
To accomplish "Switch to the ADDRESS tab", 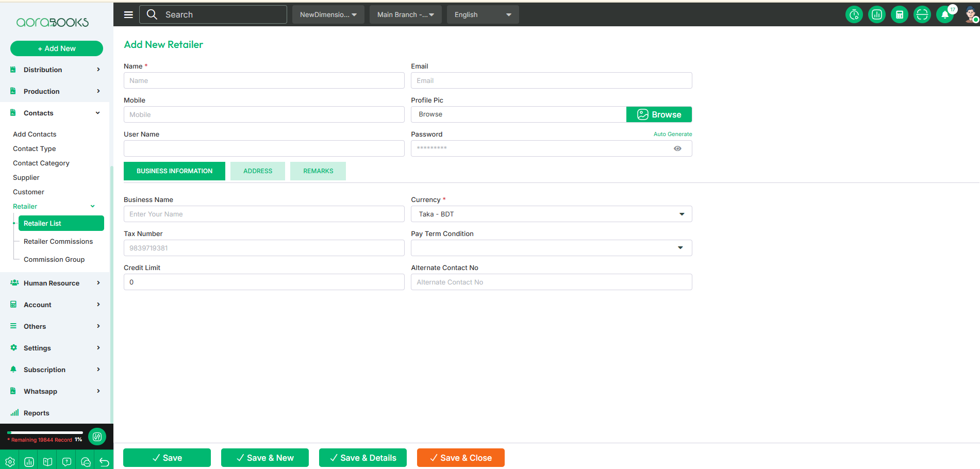I will tap(257, 171).
